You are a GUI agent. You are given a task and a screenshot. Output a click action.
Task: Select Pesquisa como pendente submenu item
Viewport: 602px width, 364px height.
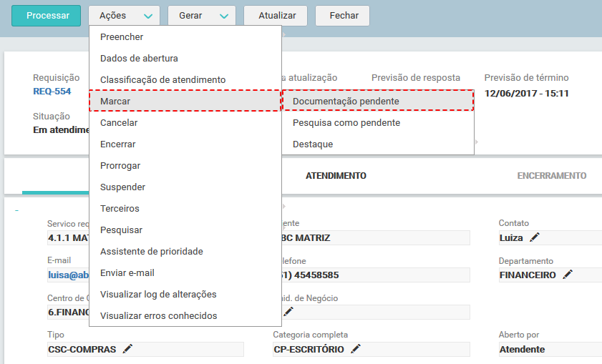(x=378, y=123)
